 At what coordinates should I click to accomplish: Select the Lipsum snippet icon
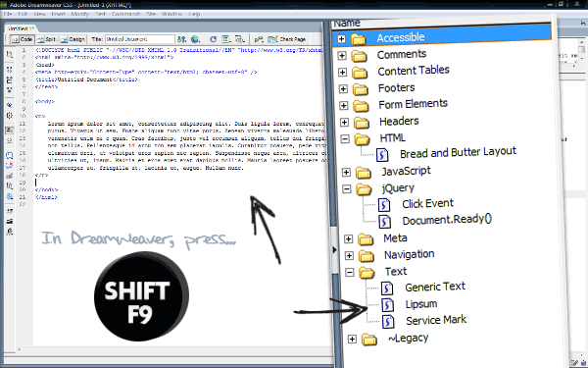387,304
